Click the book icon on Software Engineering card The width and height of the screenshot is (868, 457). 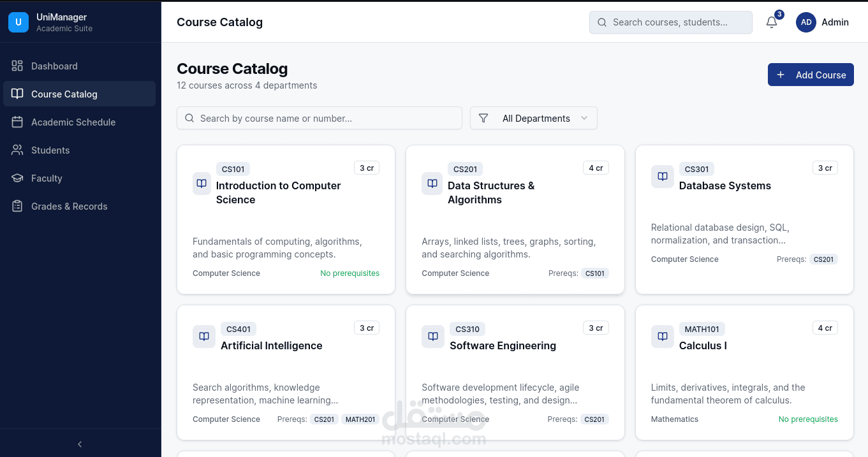(x=433, y=337)
